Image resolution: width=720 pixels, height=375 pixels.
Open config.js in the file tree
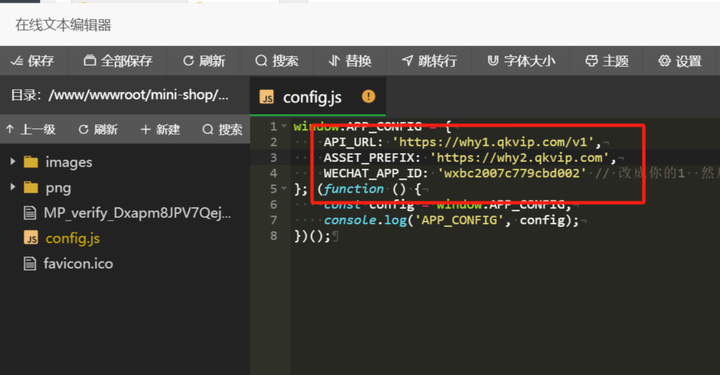(x=73, y=238)
